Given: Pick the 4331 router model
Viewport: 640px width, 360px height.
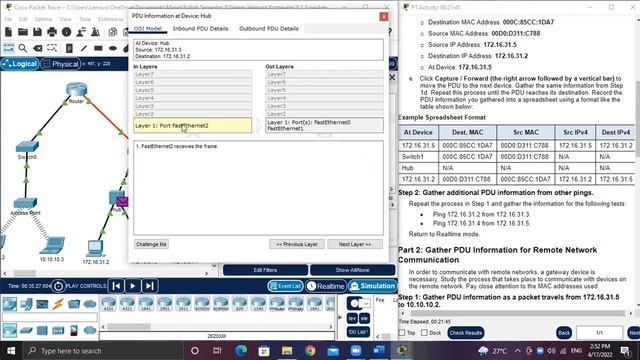Looking at the screenshot, I should pos(109,304).
